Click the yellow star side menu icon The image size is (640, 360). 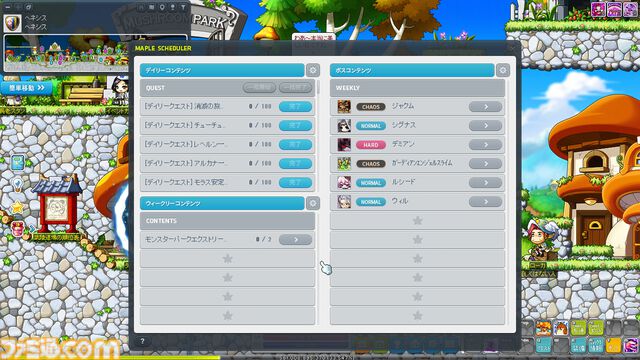click(x=17, y=207)
